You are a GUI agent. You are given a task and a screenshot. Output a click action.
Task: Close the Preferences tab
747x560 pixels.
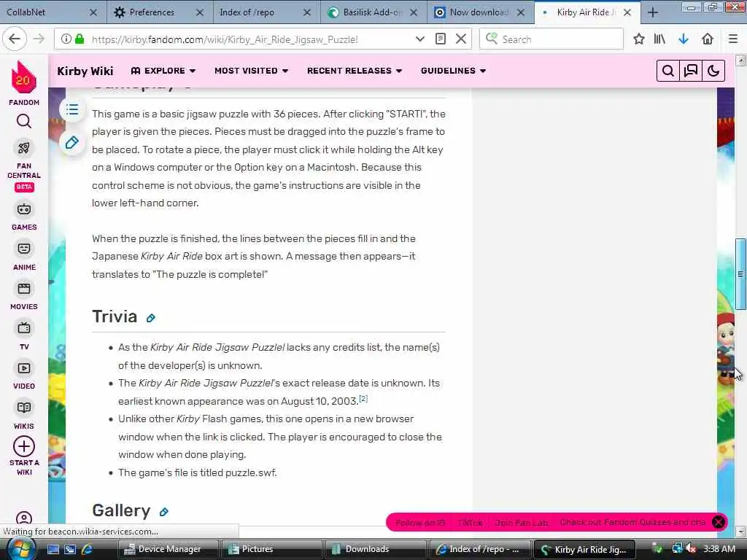pos(200,12)
